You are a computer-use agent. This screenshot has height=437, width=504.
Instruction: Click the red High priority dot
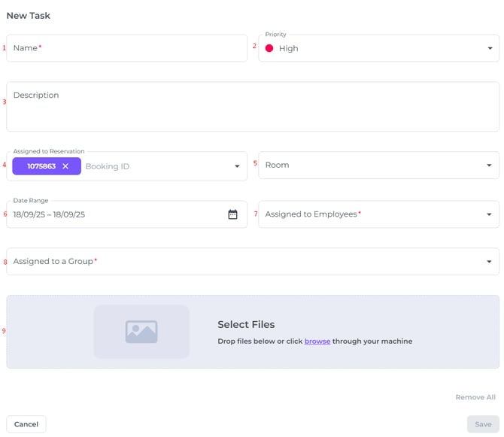[269, 48]
